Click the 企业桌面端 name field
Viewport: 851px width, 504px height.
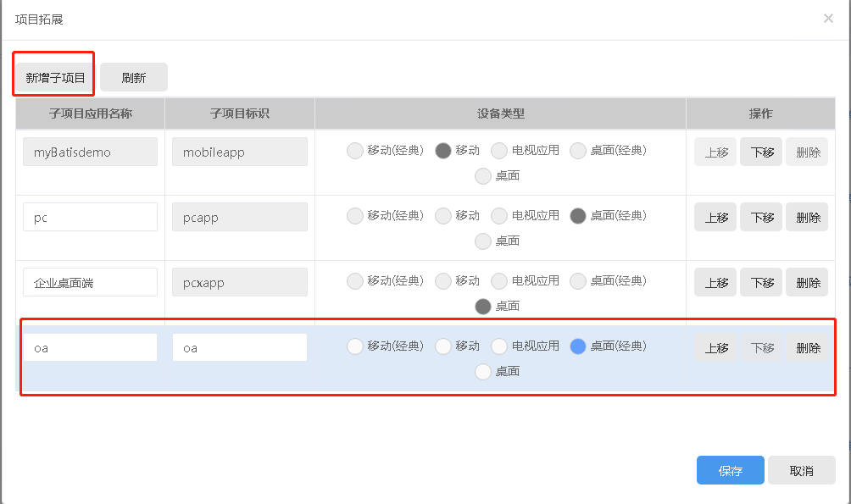[x=90, y=282]
